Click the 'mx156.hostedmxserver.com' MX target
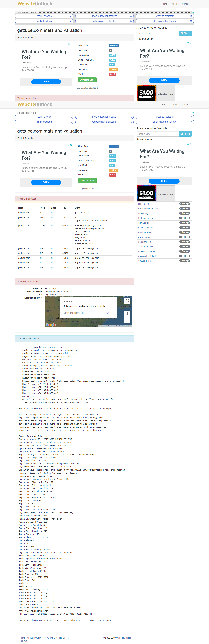The width and height of the screenshot is (209, 644). (95, 221)
